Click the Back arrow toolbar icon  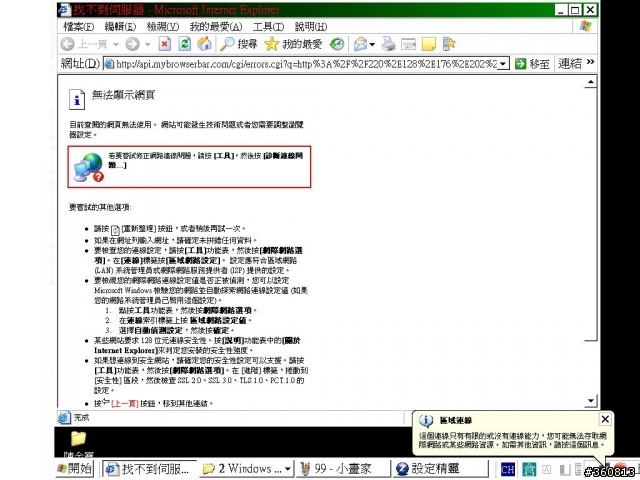click(x=67, y=44)
